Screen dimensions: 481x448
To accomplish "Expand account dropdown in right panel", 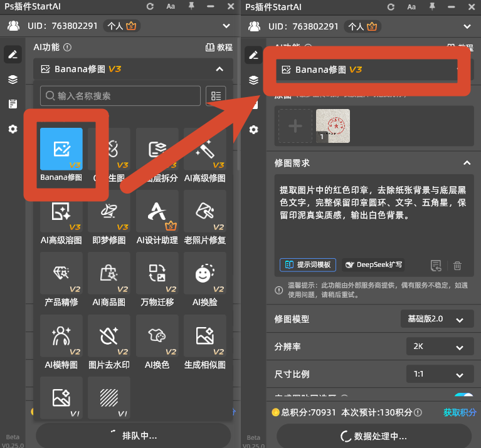I will click(x=467, y=26).
